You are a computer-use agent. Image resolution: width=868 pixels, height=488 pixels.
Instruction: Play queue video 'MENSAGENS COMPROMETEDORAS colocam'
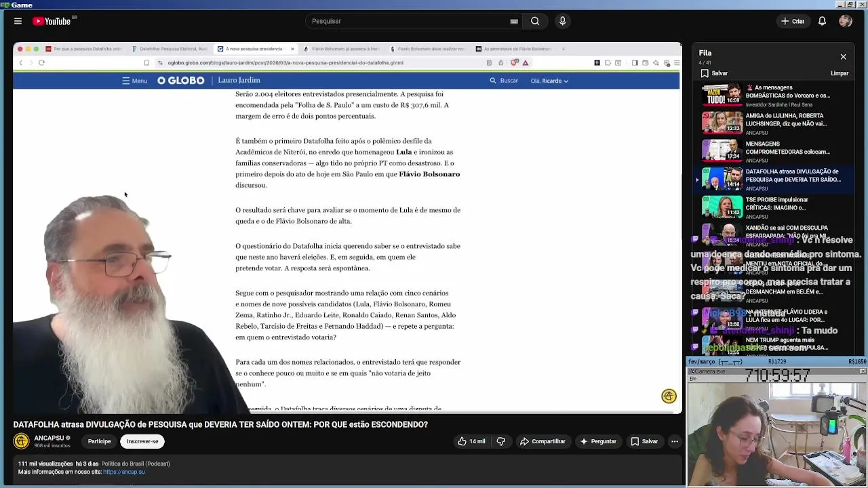pyautogui.click(x=773, y=151)
